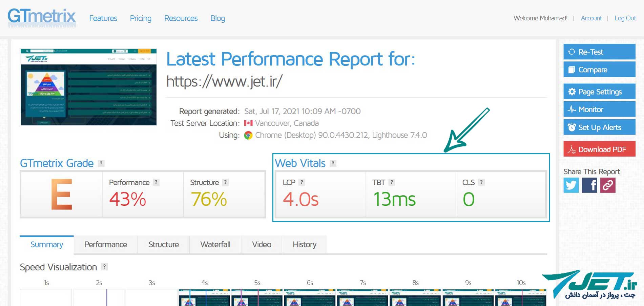
Task: Open Page Settings
Action: [599, 91]
